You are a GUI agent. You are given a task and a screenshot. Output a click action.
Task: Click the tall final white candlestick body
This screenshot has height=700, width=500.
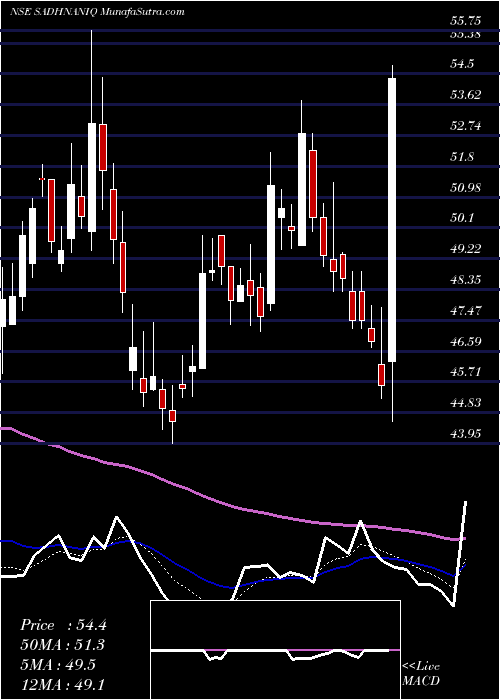(x=392, y=220)
